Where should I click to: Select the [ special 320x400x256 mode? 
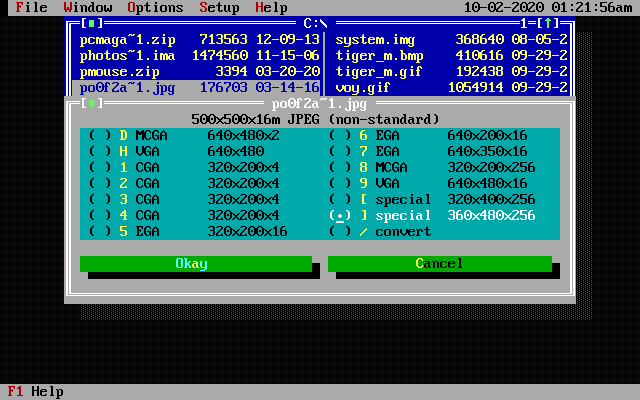[432, 199]
